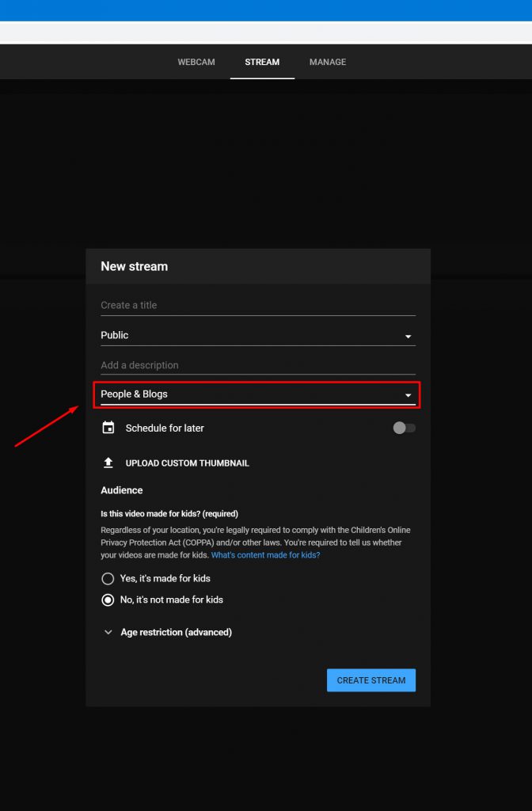Click the CREATE STREAM button
Screen dimensions: 532x811
[371, 680]
